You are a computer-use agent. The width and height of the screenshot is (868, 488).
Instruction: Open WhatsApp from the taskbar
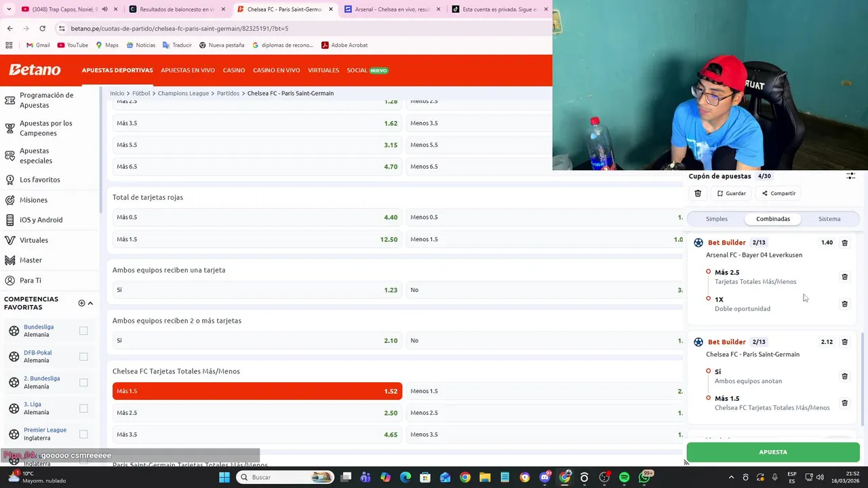645,477
